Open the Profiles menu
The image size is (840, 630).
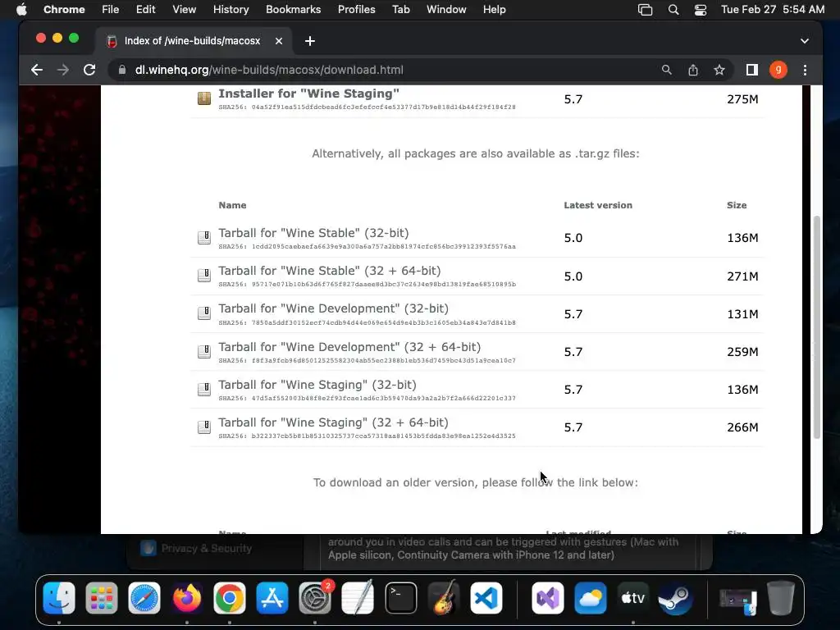coord(356,10)
